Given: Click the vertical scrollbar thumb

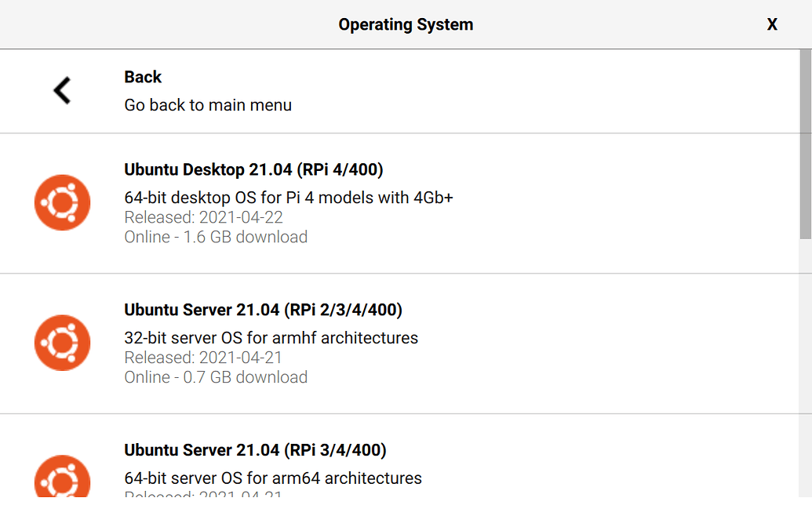Looking at the screenshot, I should [806, 145].
